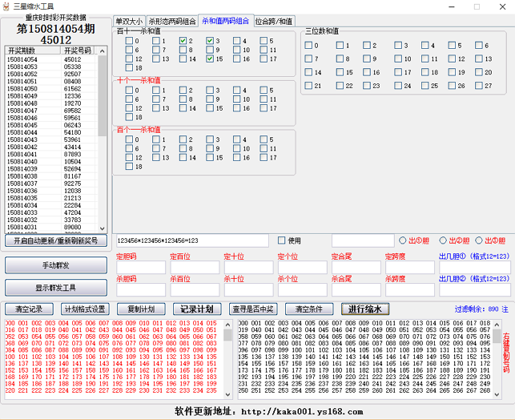Enable the 使用 checkbox
The width and height of the screenshot is (515, 420).
[x=281, y=240]
